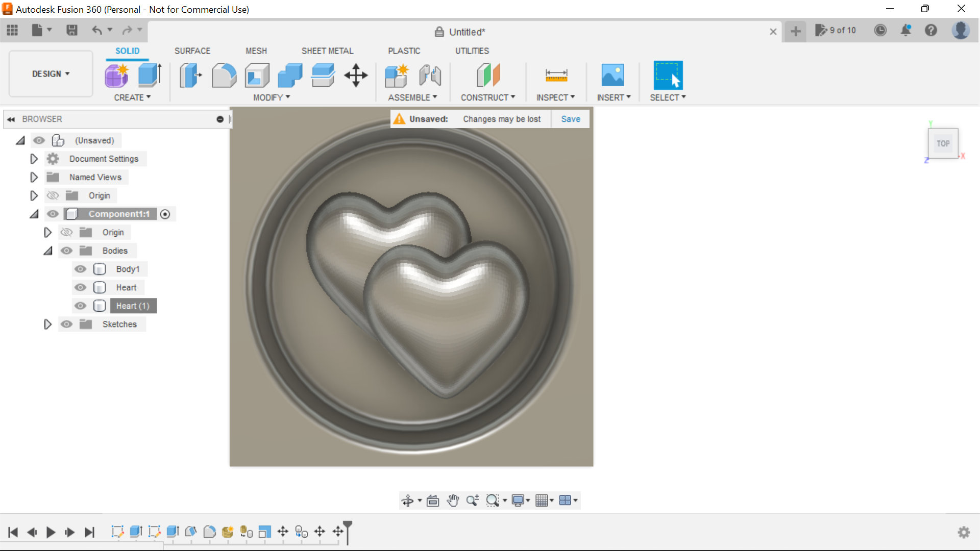Activate the Create Form tool
Screen dimensions: 980x551
click(x=116, y=75)
